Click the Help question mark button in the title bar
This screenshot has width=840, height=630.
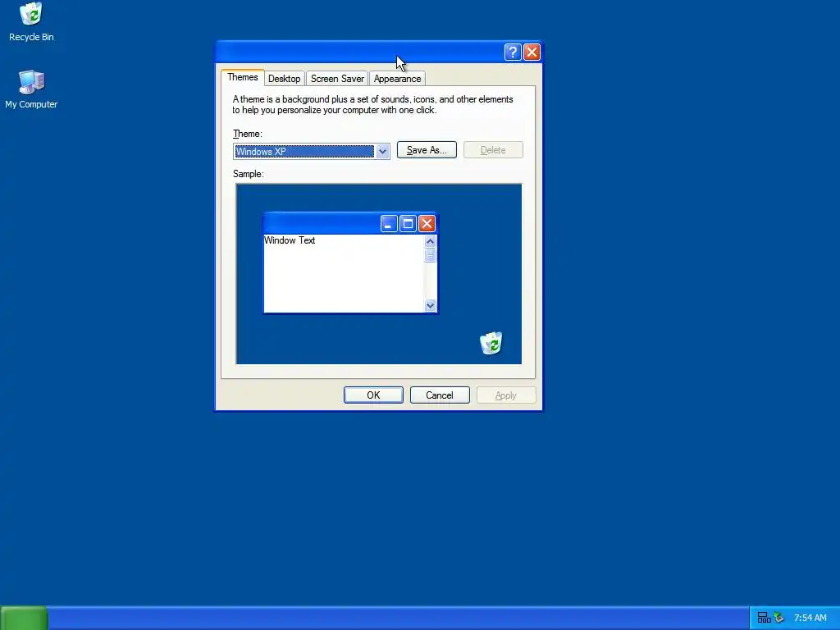513,52
